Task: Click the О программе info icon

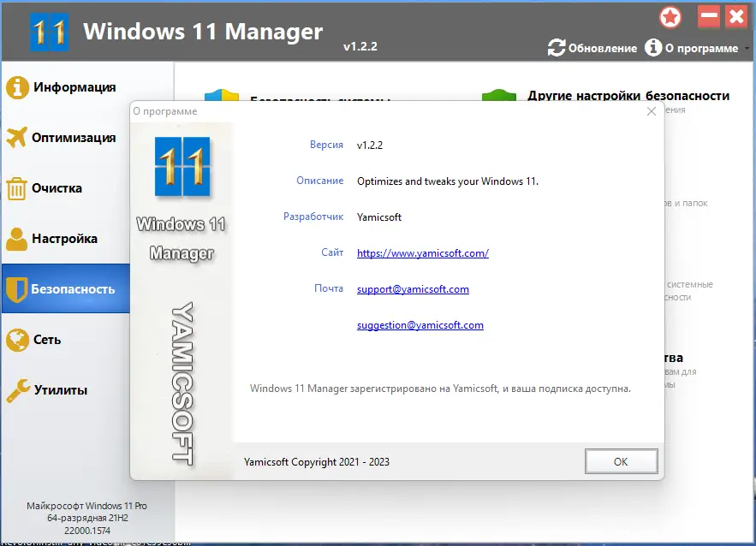Action: [x=653, y=48]
